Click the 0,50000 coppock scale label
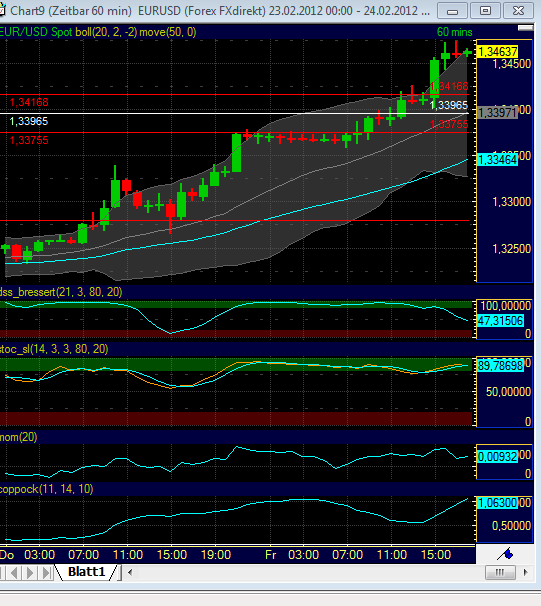The width and height of the screenshot is (541, 606). click(511, 526)
